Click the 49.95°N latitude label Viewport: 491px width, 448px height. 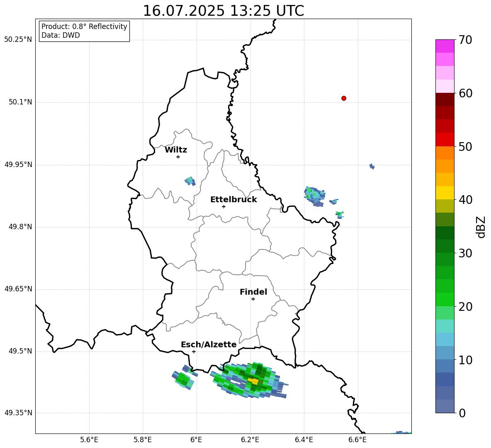[18, 165]
